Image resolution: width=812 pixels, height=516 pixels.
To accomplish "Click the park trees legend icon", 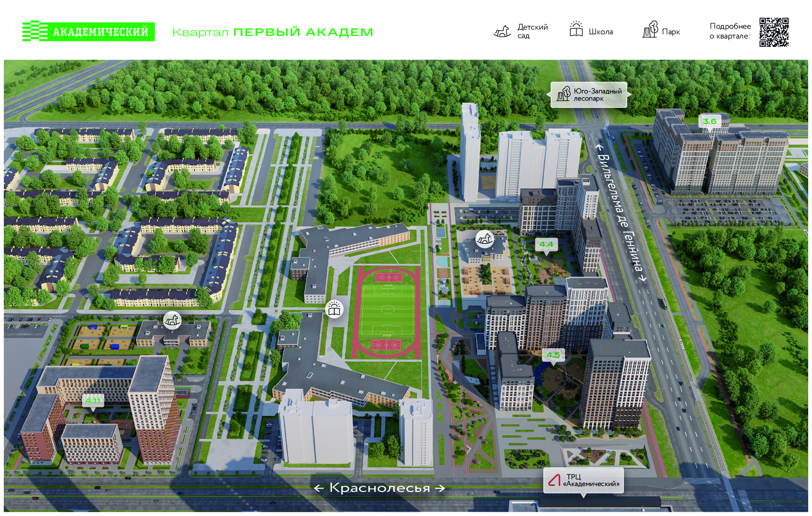I will [650, 30].
